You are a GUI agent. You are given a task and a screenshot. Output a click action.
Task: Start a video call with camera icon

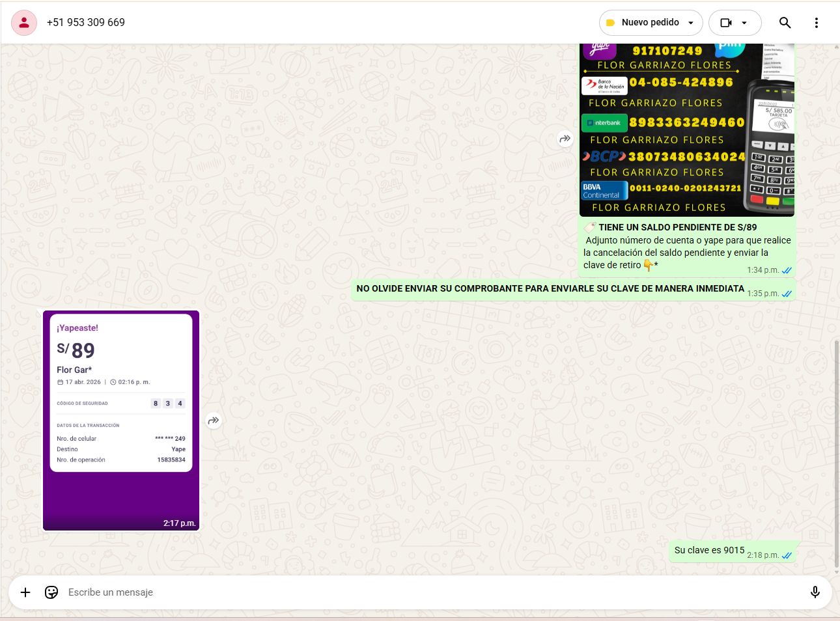726,23
